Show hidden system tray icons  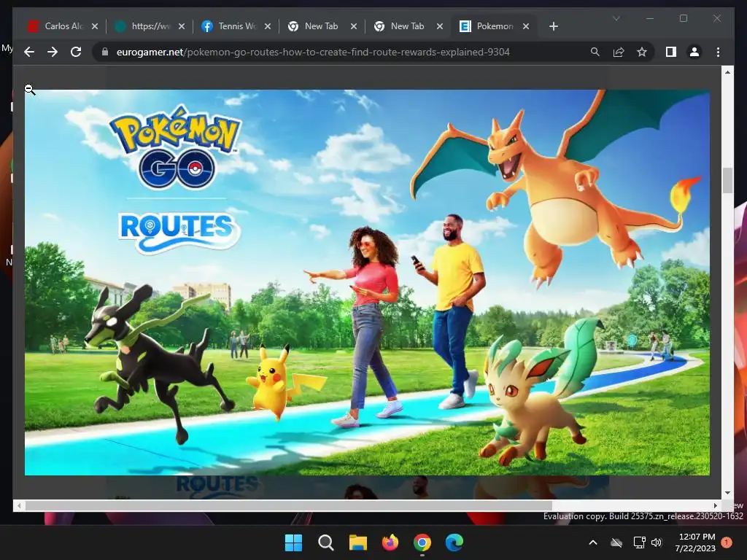[593, 542]
